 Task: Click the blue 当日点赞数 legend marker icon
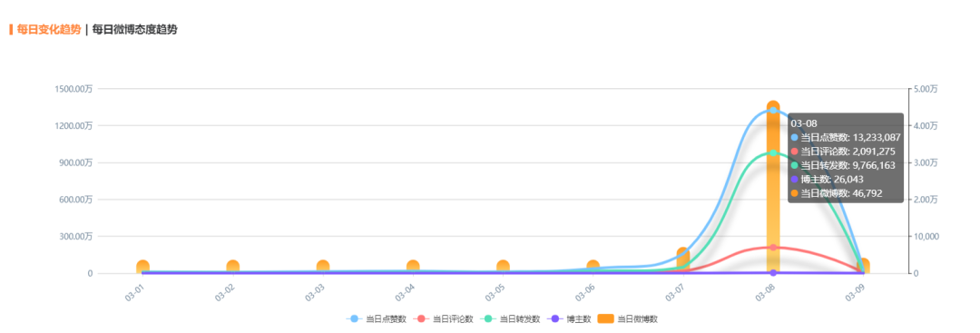pyautogui.click(x=355, y=318)
